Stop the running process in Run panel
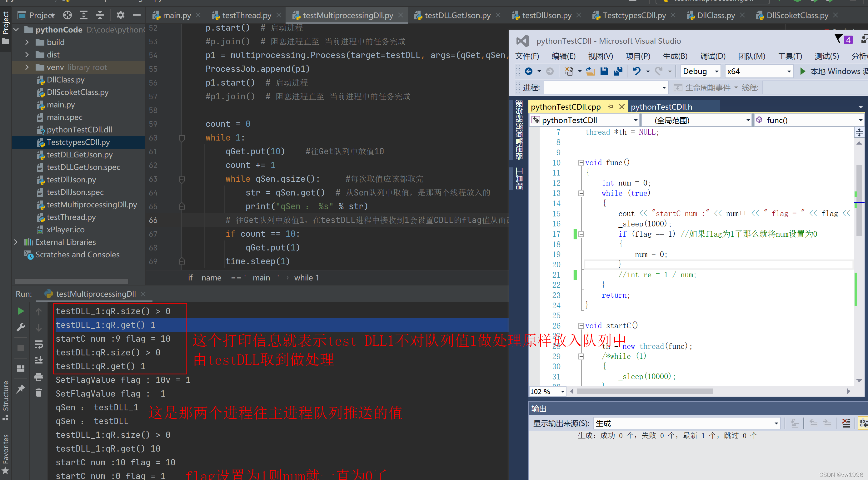 [x=20, y=347]
